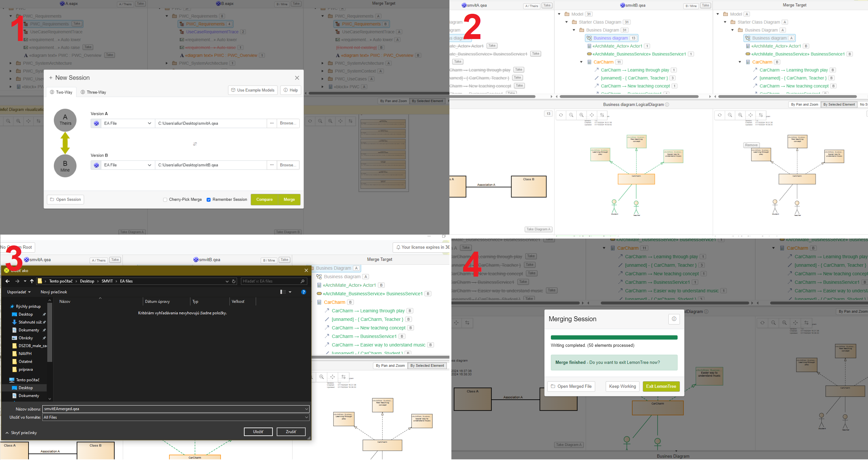Refresh the EA files folder listing
This screenshot has width=868, height=460.
point(233,281)
